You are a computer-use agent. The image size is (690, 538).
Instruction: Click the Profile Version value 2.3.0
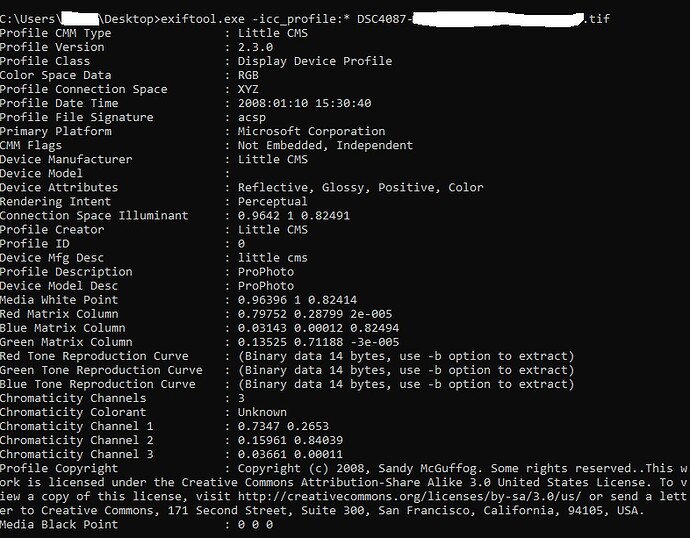click(258, 47)
